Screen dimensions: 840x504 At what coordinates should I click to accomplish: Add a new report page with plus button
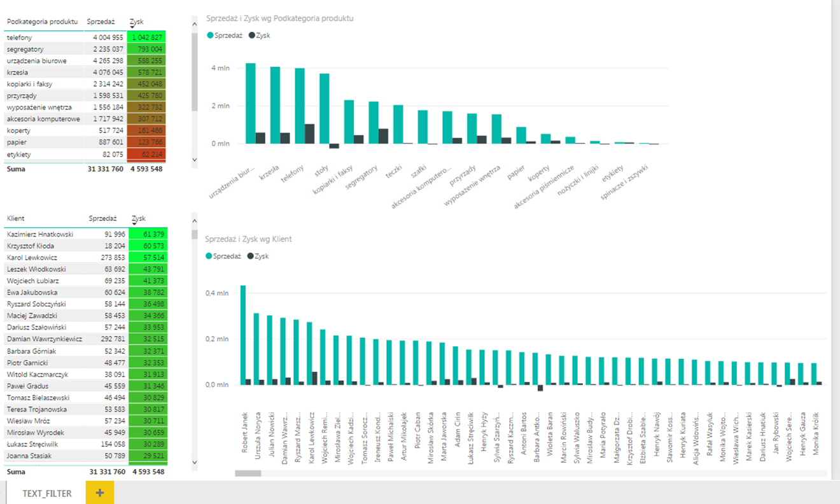pos(99,493)
